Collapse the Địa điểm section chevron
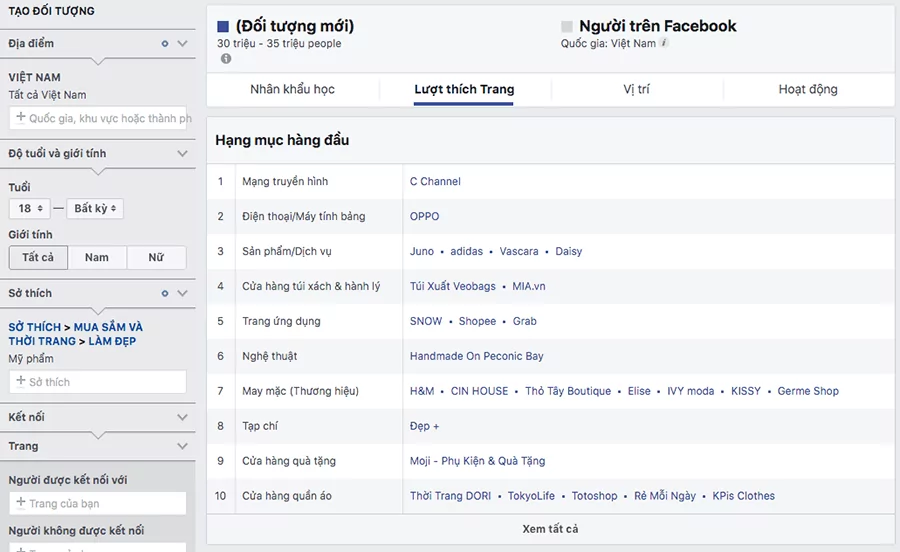The width and height of the screenshot is (900, 552). 183,44
